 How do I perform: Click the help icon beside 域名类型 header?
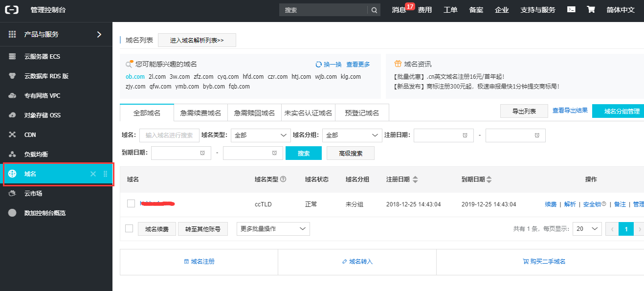coord(283,179)
